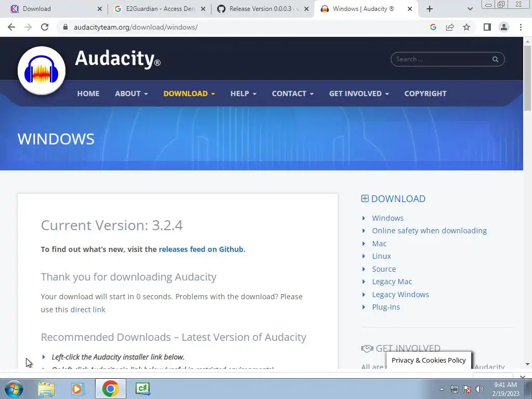Click the volume speaker tray icon
The height and width of the screenshot is (399, 532).
[x=480, y=389]
